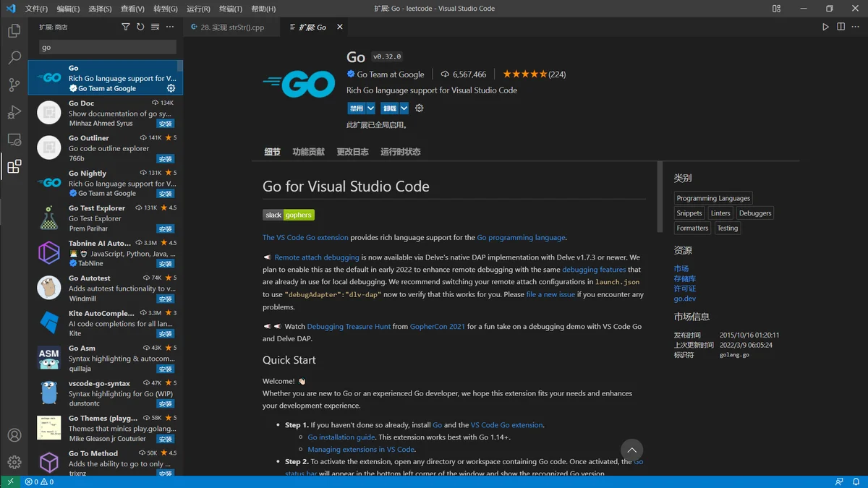Open the Go Team at Google publisher link
The image size is (868, 488).
[391, 74]
